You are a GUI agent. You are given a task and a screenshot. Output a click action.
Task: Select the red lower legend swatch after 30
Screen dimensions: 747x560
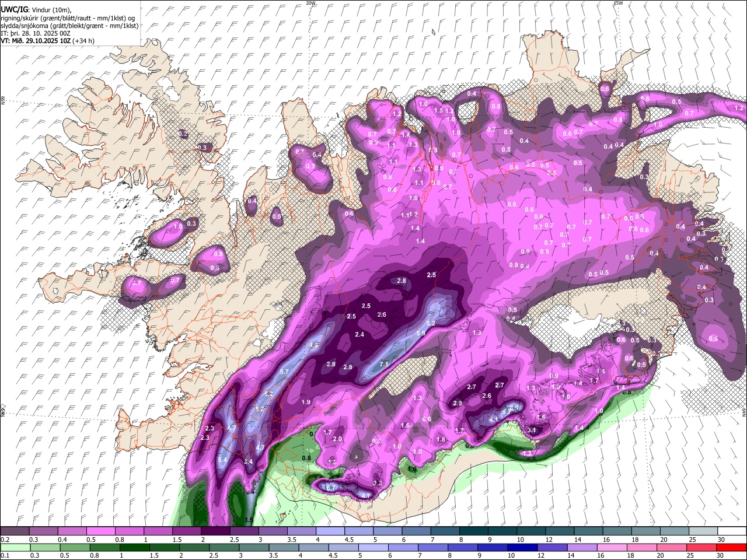[731, 547]
